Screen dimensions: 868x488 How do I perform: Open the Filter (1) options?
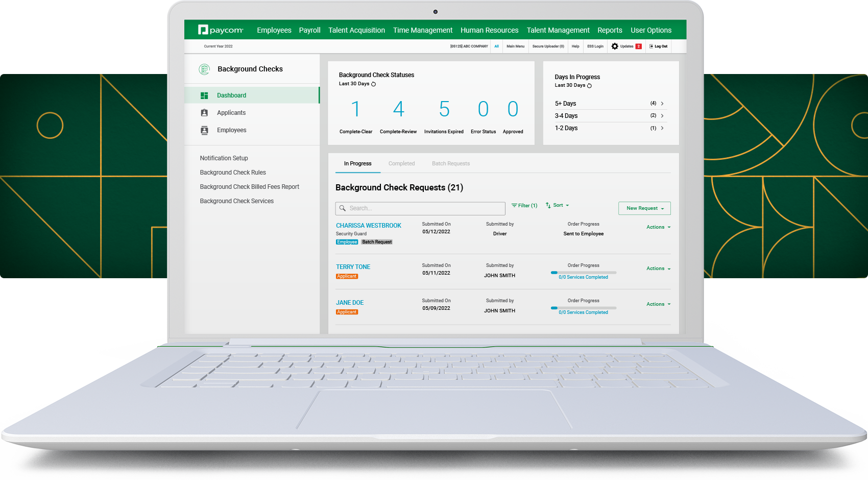pos(524,206)
